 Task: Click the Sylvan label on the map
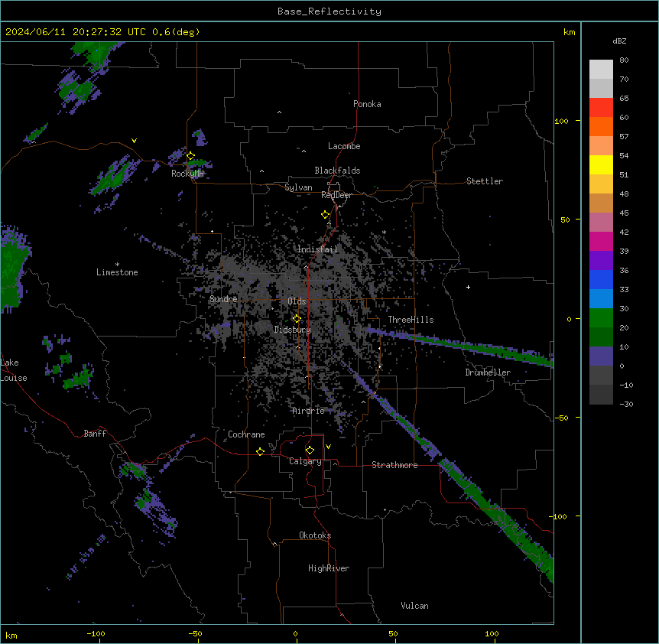pyautogui.click(x=298, y=187)
